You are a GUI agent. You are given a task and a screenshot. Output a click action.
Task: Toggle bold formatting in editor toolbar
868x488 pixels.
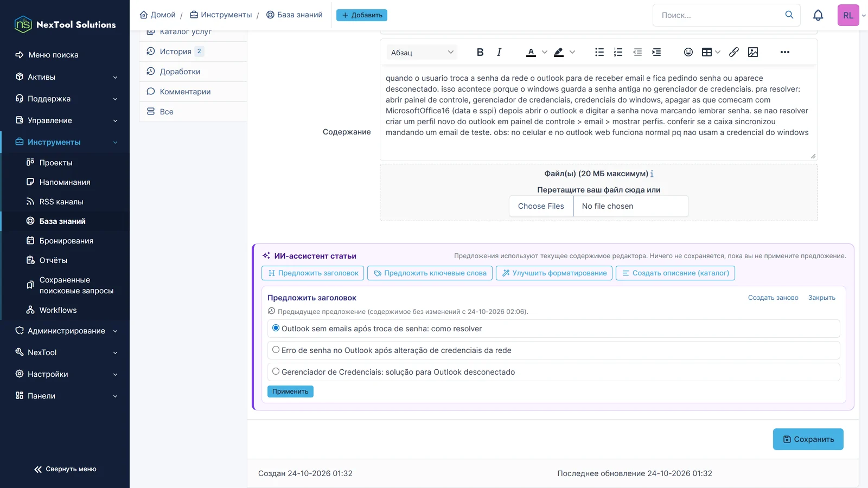480,52
